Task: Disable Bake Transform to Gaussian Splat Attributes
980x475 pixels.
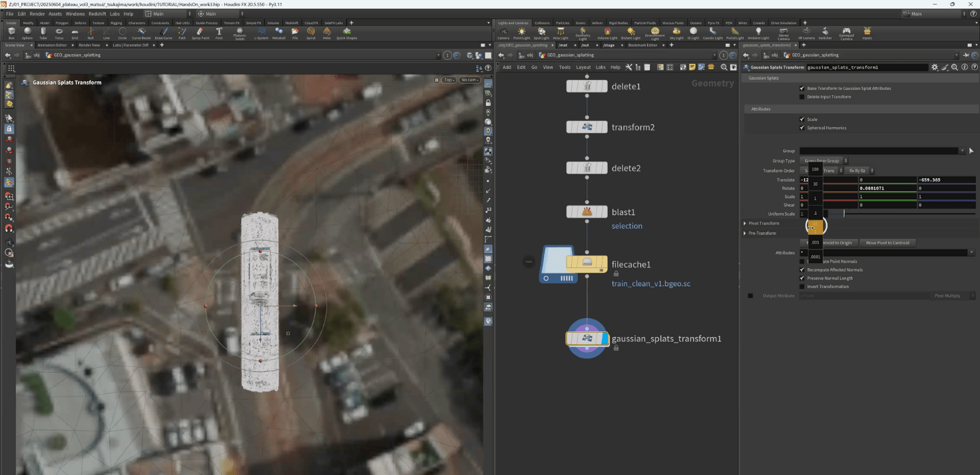Action: click(x=802, y=88)
